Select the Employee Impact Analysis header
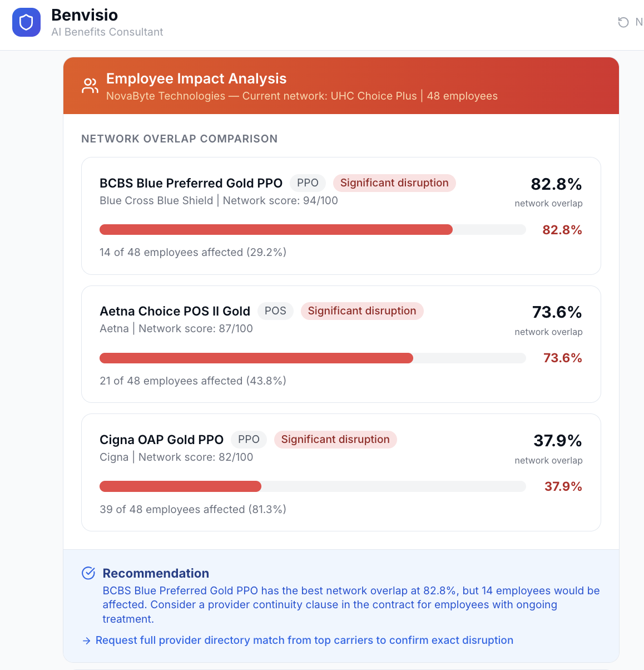 point(196,78)
